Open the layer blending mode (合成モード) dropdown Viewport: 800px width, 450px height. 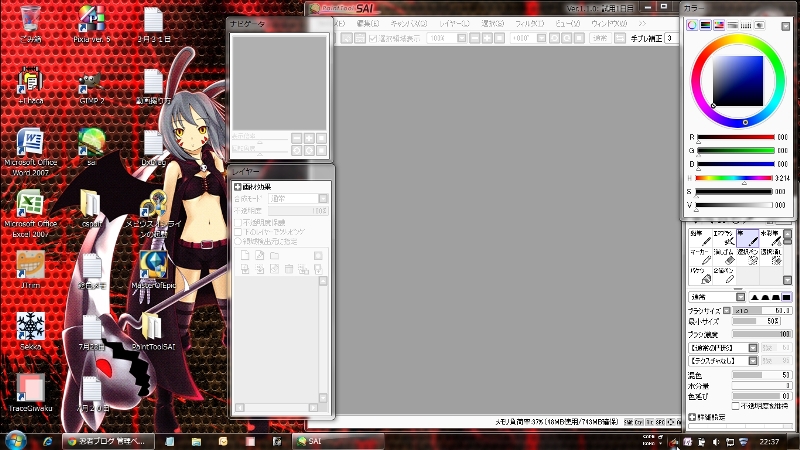[323, 198]
